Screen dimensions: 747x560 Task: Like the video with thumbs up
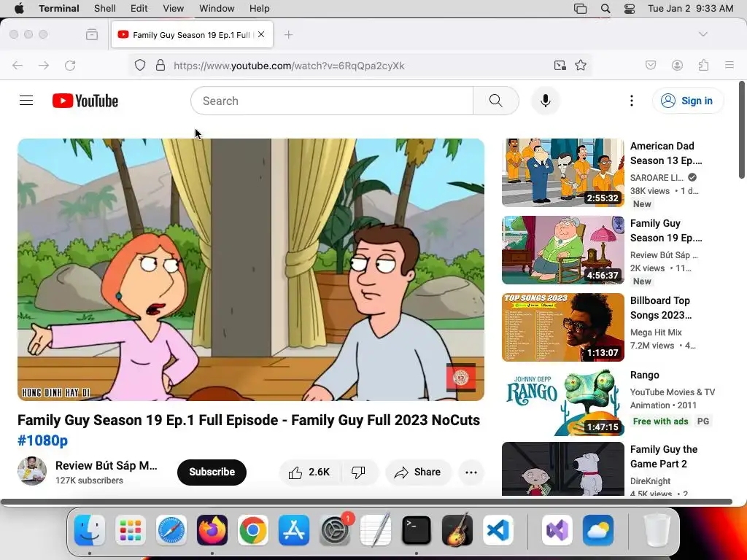[309, 472]
